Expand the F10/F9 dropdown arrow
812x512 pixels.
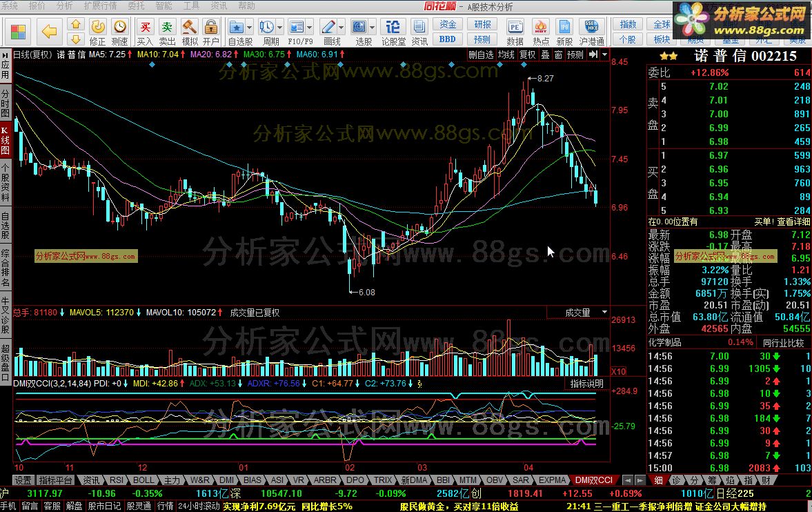(x=310, y=27)
